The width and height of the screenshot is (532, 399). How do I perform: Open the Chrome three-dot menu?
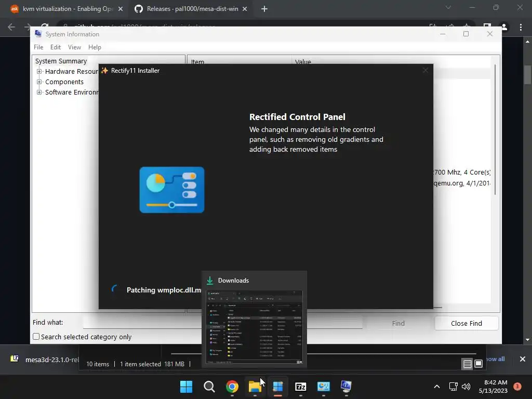tap(521, 27)
